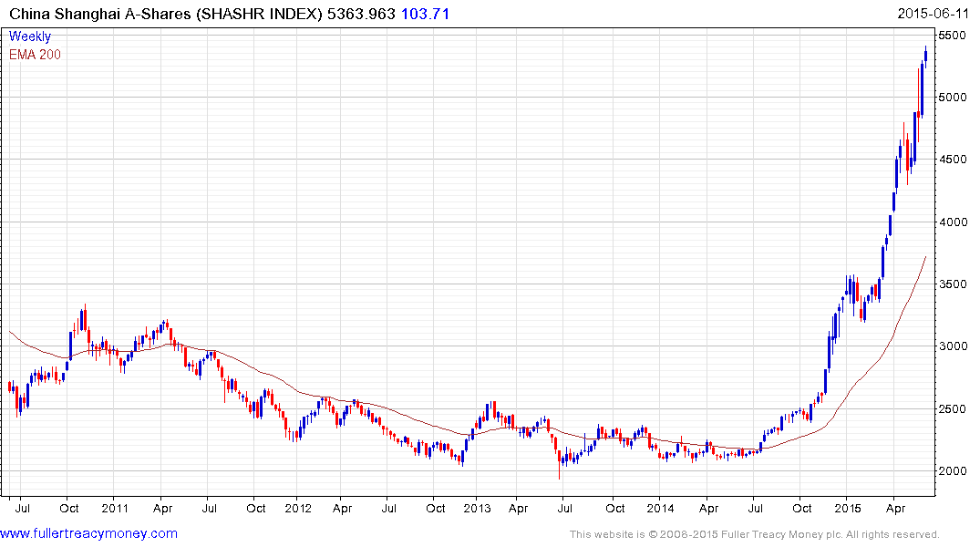Click the '2011' year label on time axis
Screen dimensions: 980x547
pyautogui.click(x=114, y=508)
